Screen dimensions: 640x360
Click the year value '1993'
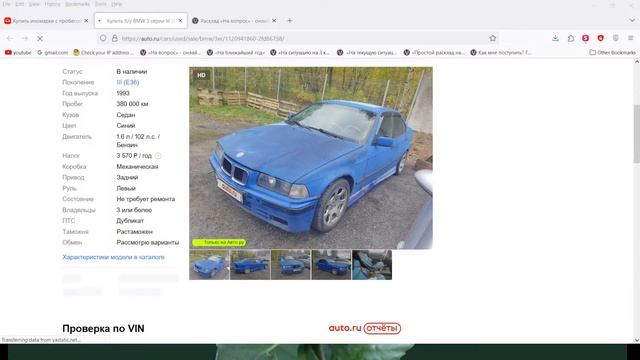pos(123,93)
